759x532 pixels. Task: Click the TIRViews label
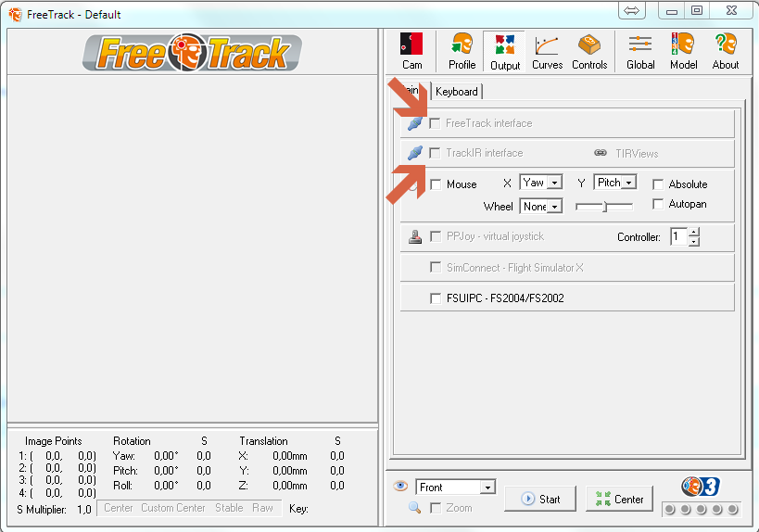point(637,154)
